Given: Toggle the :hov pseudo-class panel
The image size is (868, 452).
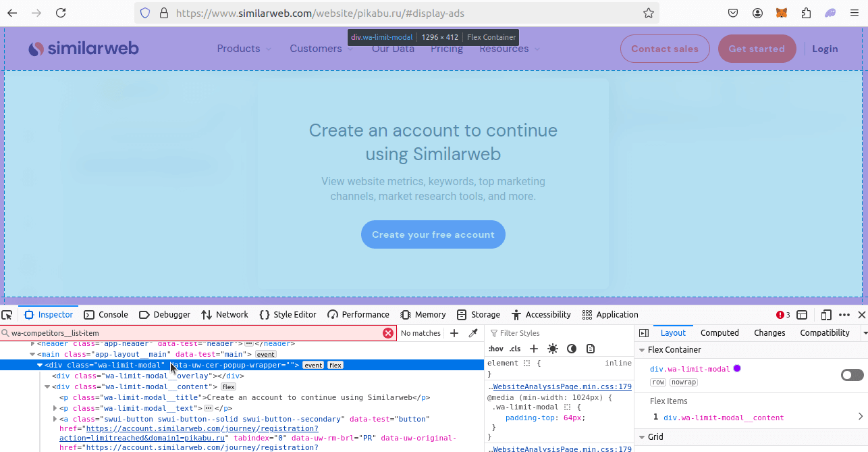Looking at the screenshot, I should 495,349.
